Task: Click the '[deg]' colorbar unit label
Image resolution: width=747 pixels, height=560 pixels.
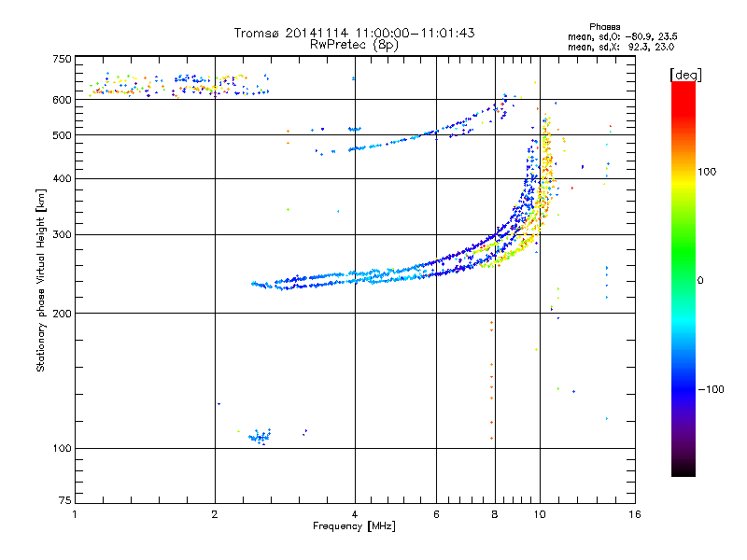Action: coord(685,75)
